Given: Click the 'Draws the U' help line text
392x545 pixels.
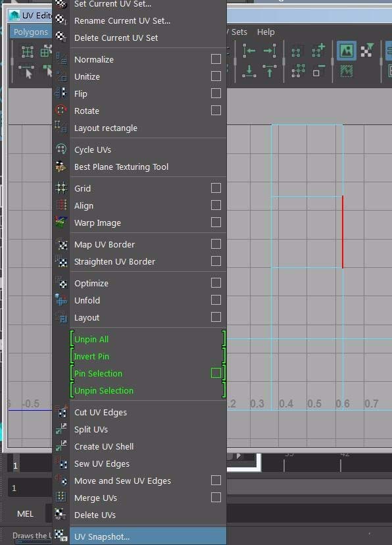Looking at the screenshot, I should [x=32, y=535].
